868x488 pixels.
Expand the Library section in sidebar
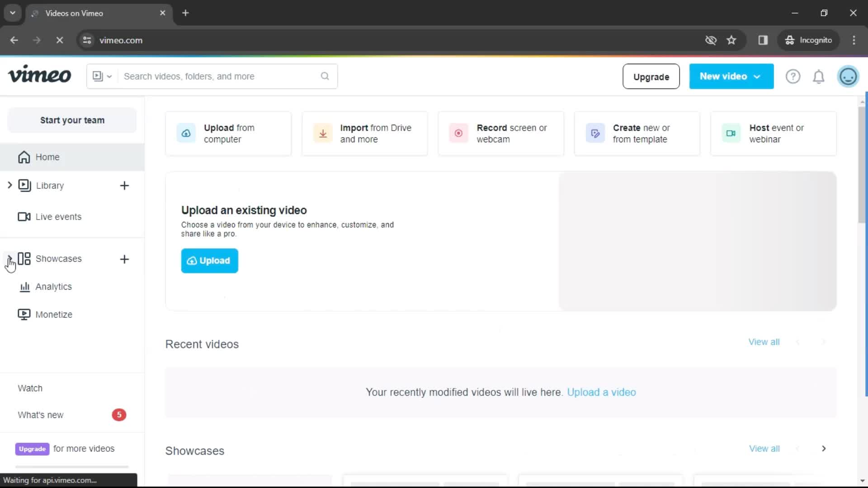(x=9, y=185)
